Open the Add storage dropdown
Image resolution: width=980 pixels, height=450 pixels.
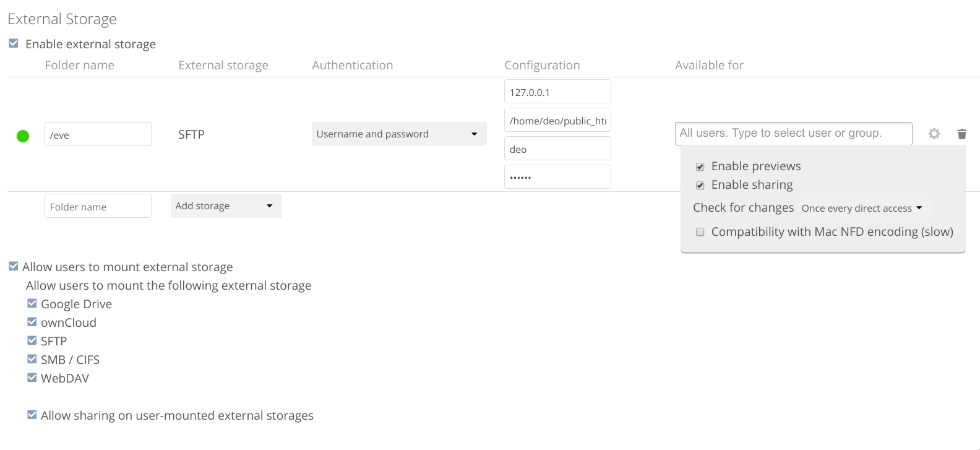click(226, 206)
